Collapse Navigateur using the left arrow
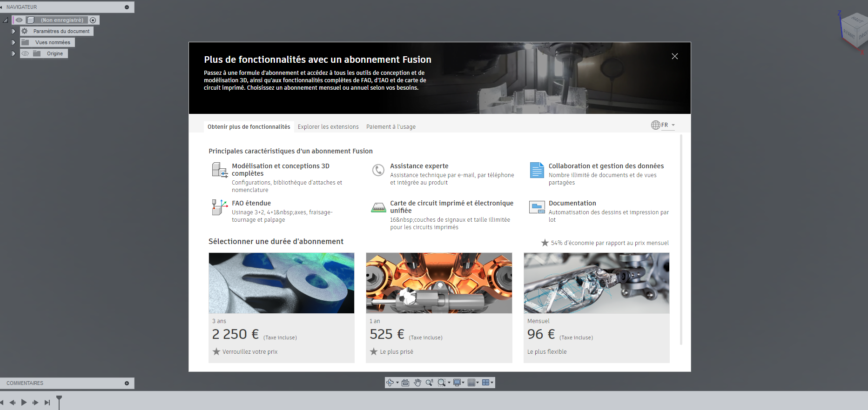The height and width of the screenshot is (410, 868). pyautogui.click(x=2, y=7)
